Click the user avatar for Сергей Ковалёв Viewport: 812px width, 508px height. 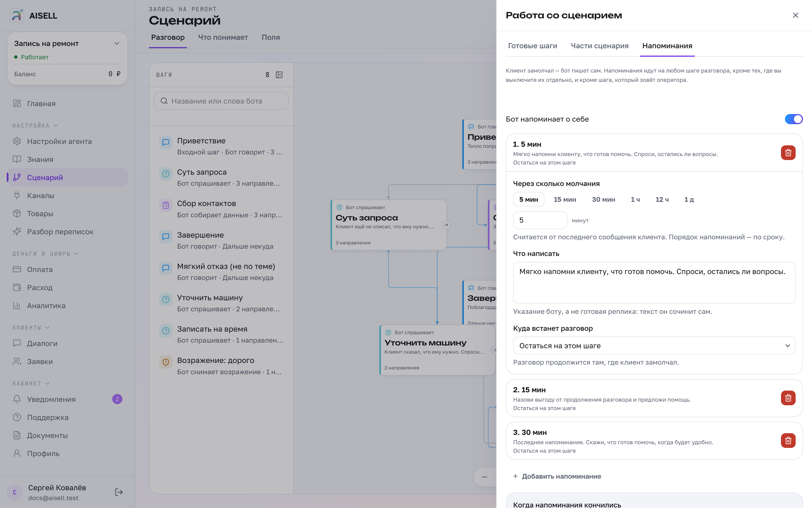pyautogui.click(x=14, y=492)
